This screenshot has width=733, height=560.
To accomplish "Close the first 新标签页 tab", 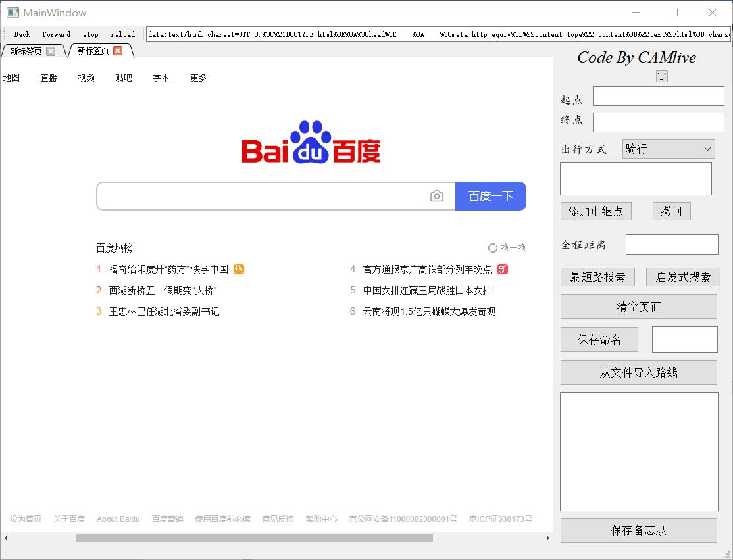I will tap(51, 51).
